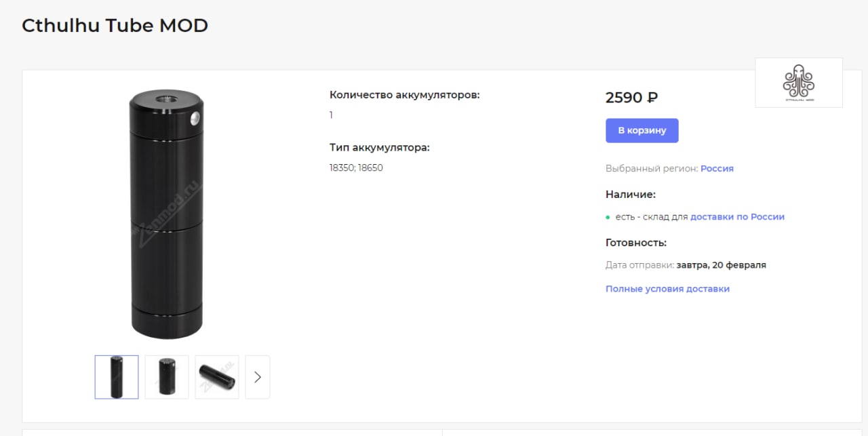Viewport: 868px width, 436px height.
Task: Click the «Тип аккумулятора:» label
Action: tap(380, 147)
